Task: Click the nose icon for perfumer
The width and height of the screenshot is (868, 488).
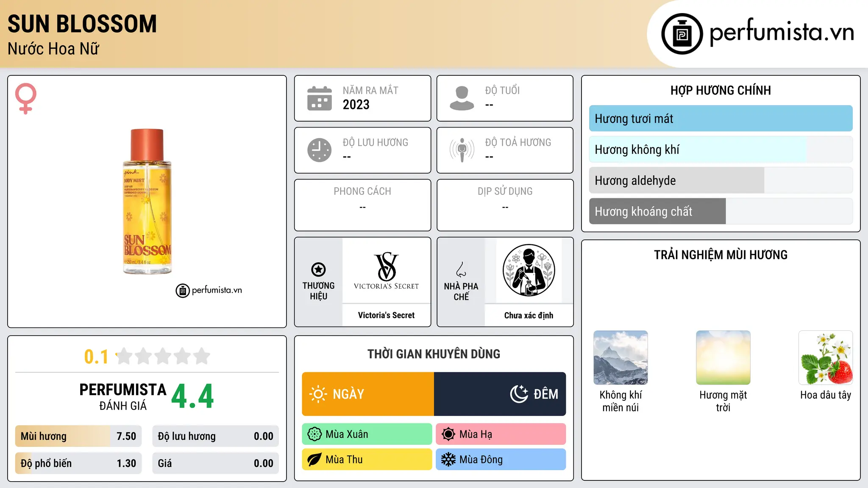Action: coord(461,269)
